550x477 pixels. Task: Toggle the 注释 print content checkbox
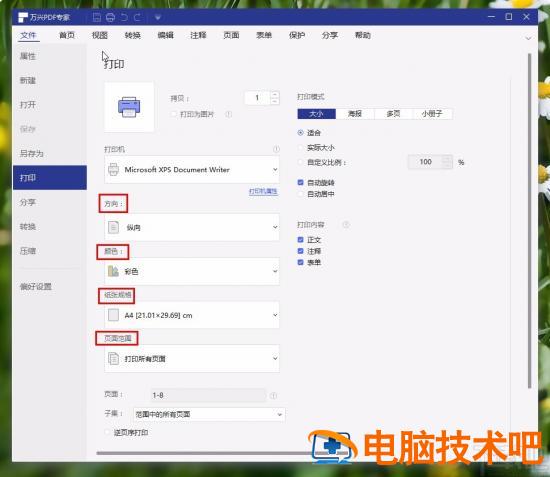click(300, 251)
